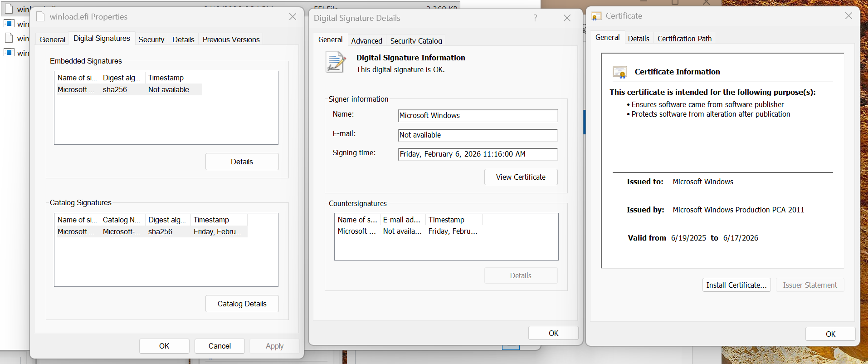Click the Digital Signature Information document icon

click(336, 62)
